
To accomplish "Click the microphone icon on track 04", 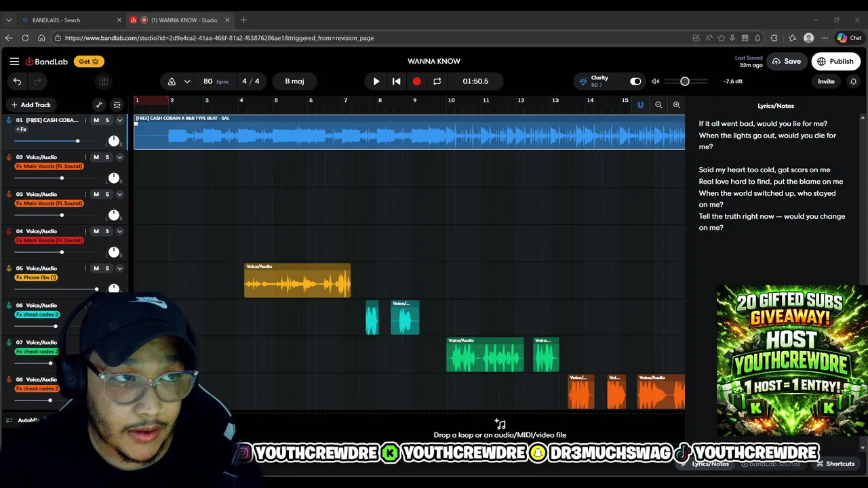I will [x=9, y=231].
